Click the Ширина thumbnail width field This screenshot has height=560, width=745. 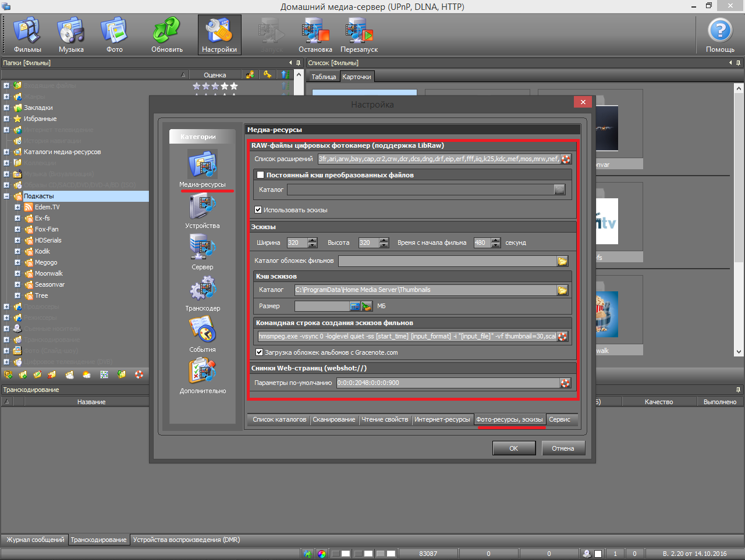(297, 243)
